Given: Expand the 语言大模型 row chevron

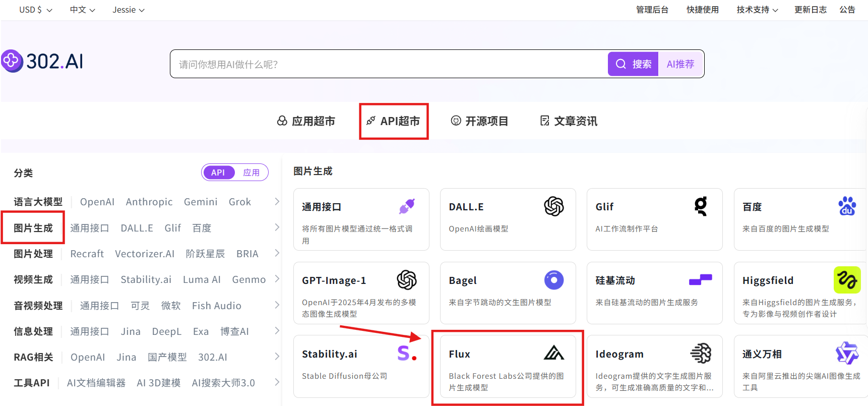Looking at the screenshot, I should [x=277, y=201].
